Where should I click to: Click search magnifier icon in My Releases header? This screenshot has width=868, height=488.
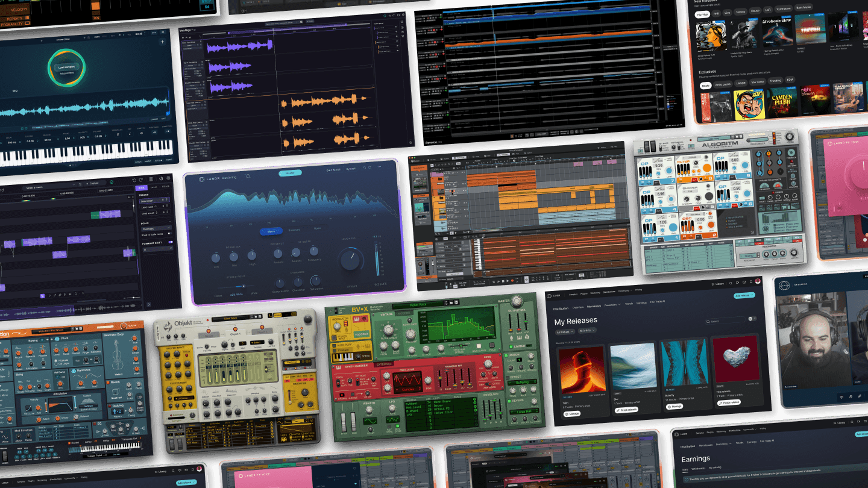tap(731, 283)
